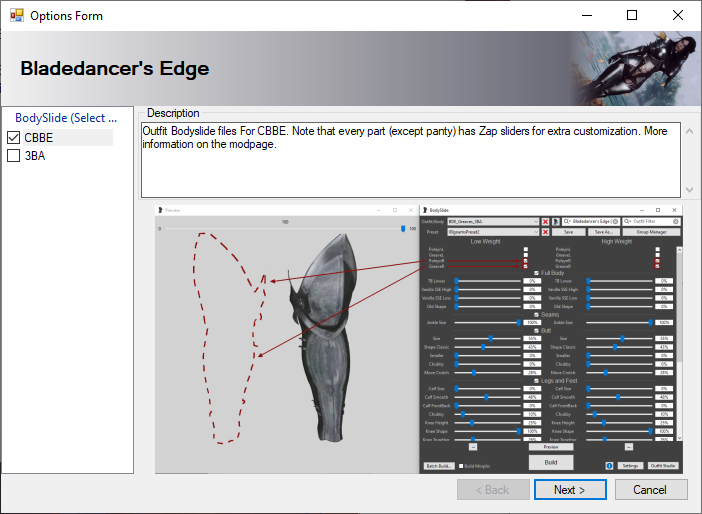Click the BodySlide greaves preview image
This screenshot has width=702, height=514.
419,339
